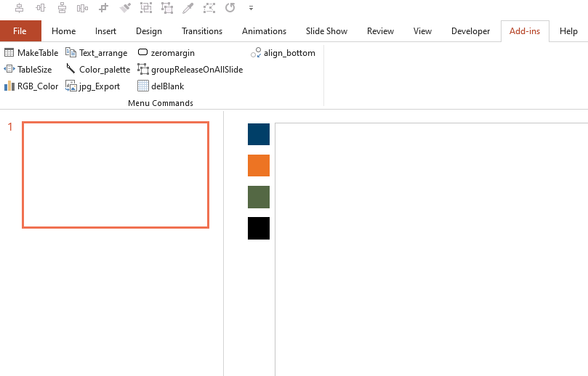Screen dimensions: 588x376
Task: Click the Format Painter brush icon
Action: tap(125, 8)
